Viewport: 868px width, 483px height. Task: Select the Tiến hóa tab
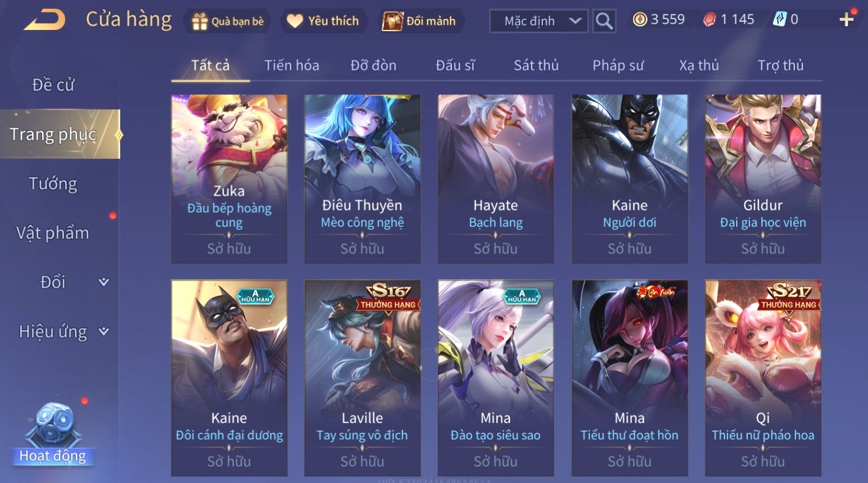click(292, 65)
